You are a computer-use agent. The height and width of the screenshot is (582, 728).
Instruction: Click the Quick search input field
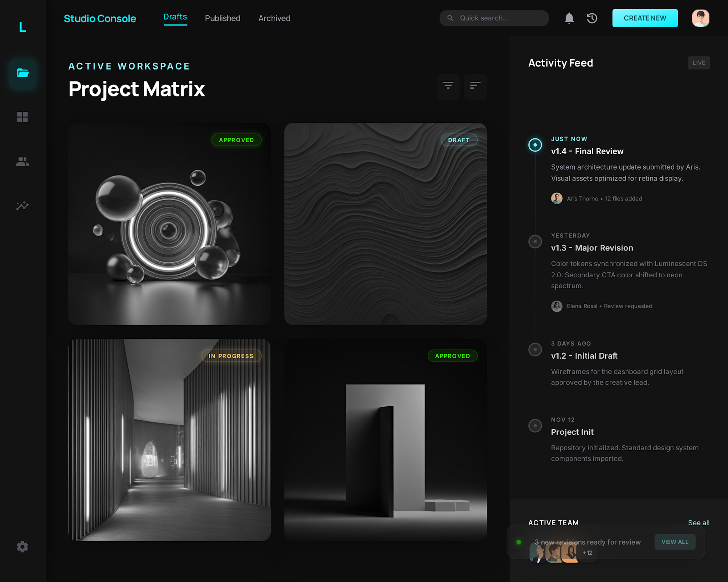(x=494, y=18)
